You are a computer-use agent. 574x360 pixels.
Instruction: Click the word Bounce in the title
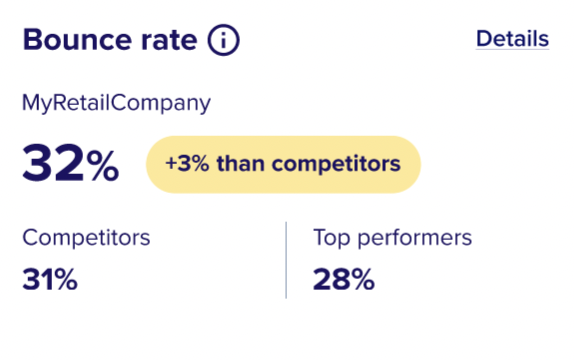click(77, 40)
